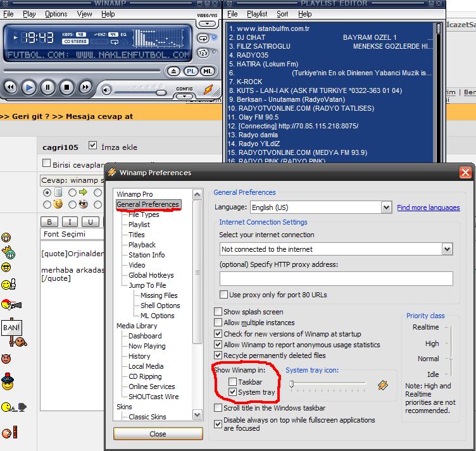Enable Allow multiple instances
476x451 pixels.
click(x=218, y=323)
